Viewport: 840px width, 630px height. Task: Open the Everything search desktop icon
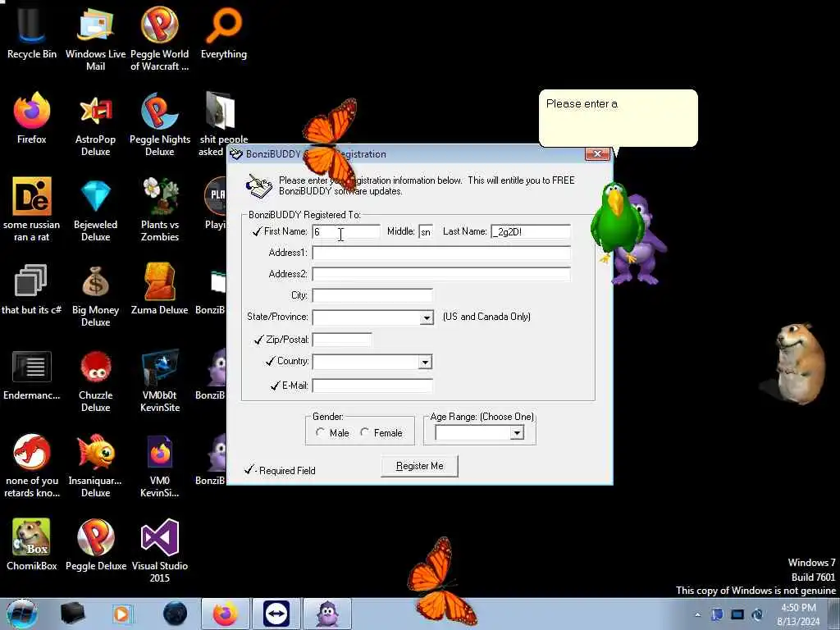pos(224,33)
